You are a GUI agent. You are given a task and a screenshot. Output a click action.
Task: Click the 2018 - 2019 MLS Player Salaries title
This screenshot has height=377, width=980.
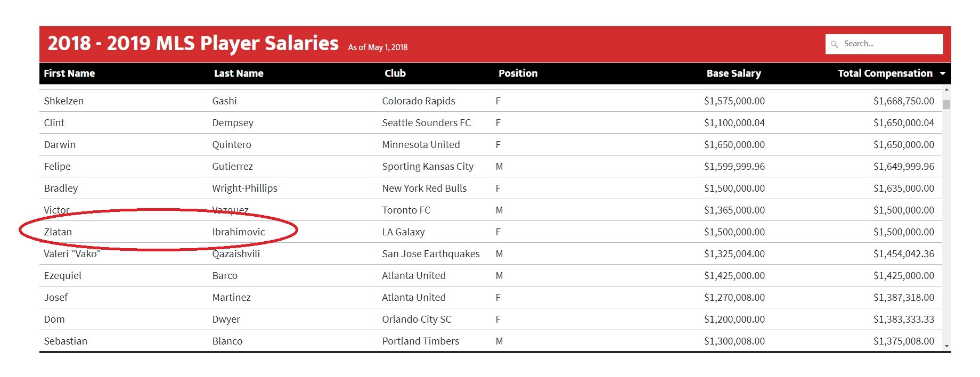click(193, 43)
